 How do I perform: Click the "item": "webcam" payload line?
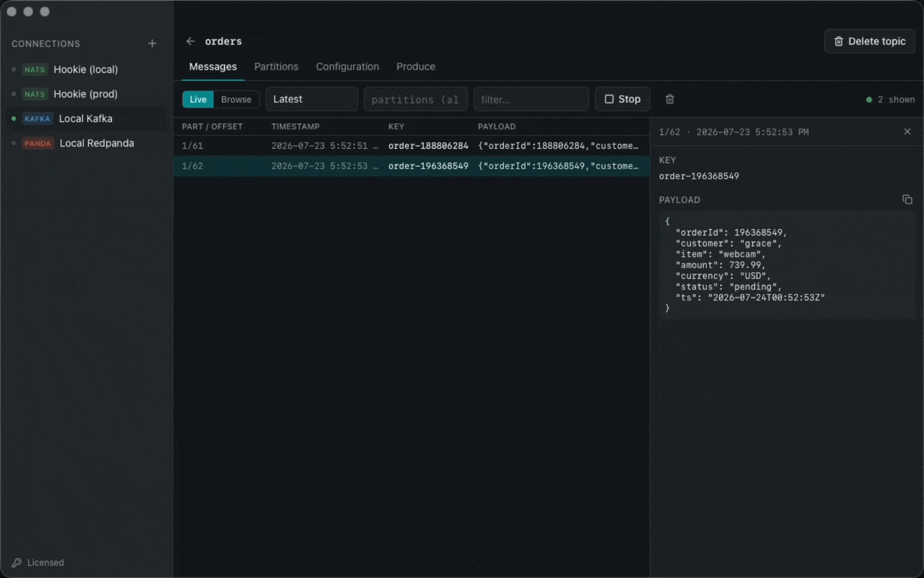tap(720, 254)
